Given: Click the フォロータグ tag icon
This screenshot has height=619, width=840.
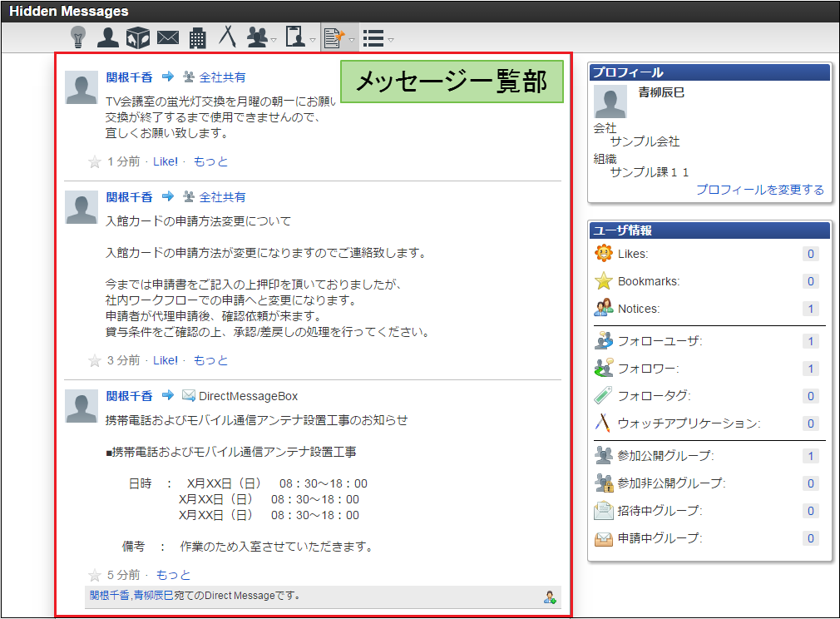Looking at the screenshot, I should [x=604, y=395].
